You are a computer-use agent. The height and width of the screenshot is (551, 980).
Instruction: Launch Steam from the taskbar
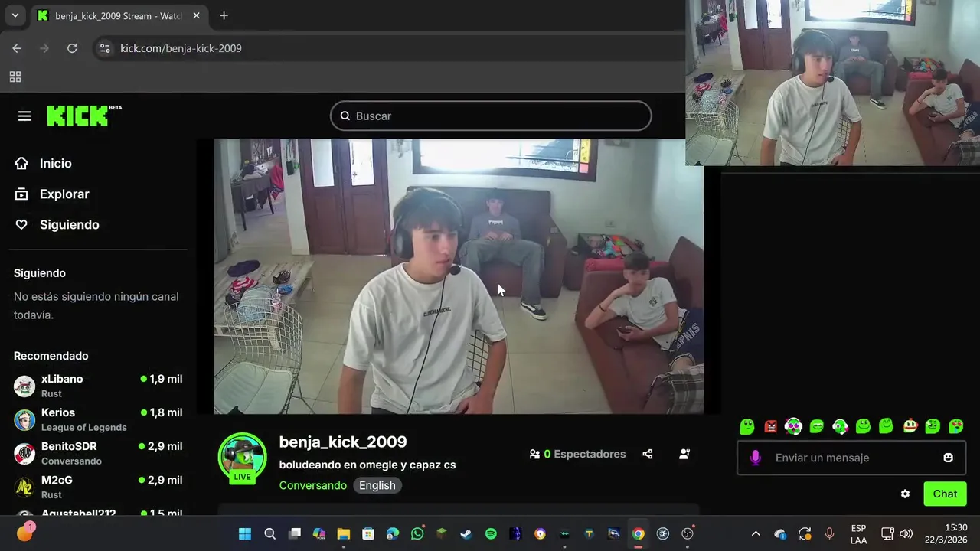click(x=466, y=534)
